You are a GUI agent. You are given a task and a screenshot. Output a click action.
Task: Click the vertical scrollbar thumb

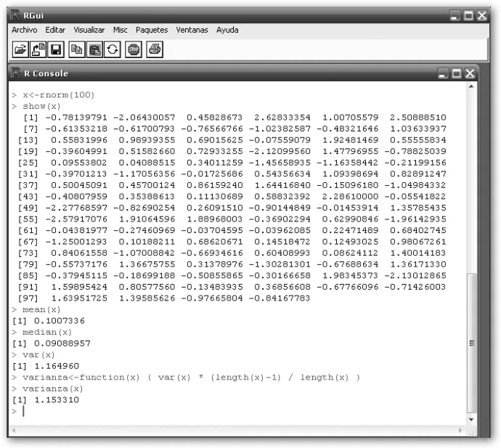click(472, 343)
